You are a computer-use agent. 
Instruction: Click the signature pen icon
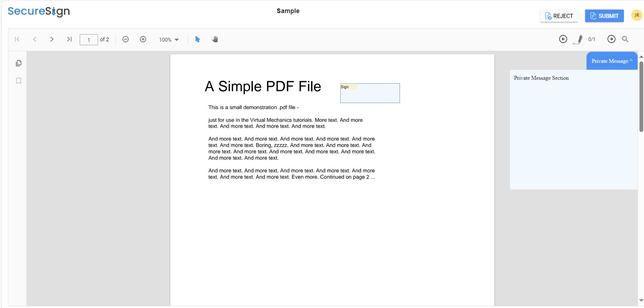tap(578, 40)
